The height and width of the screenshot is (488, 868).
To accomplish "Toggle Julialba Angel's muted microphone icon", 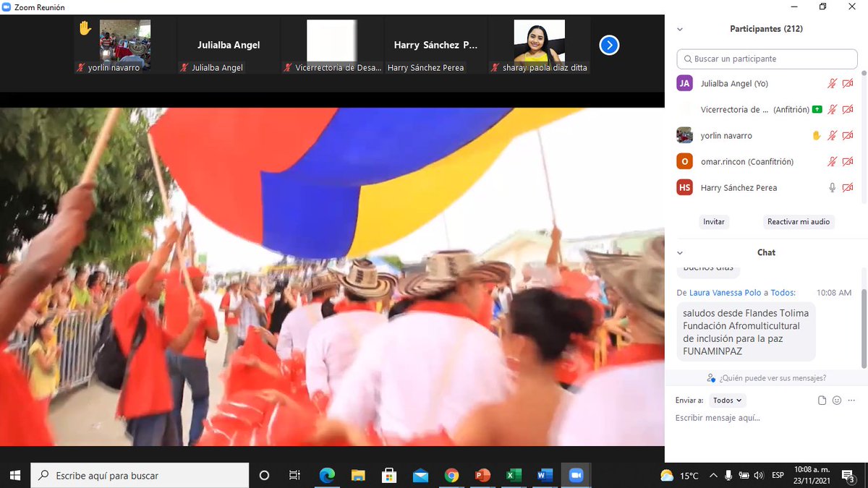I will click(x=833, y=83).
